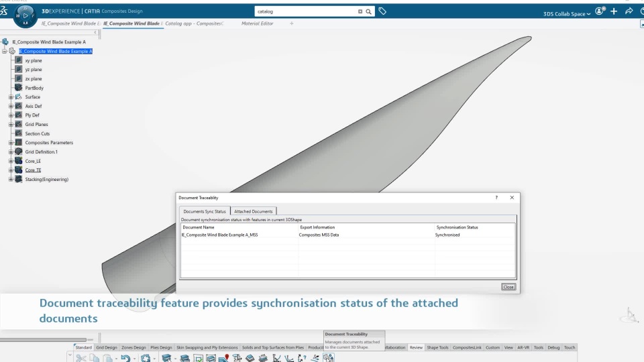Click the root product icon in tree
The height and width of the screenshot is (362, 644).
5,42
